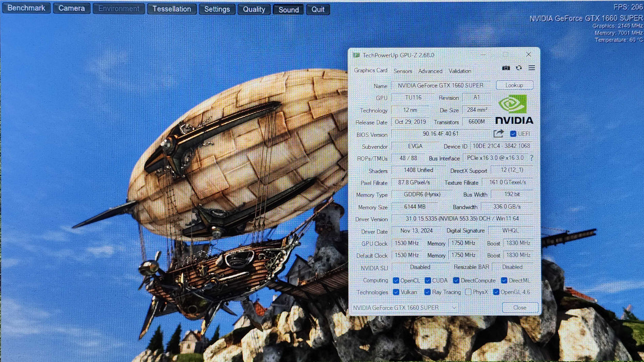Switch to the Sensors tab
This screenshot has height=362, width=644.
click(x=403, y=71)
